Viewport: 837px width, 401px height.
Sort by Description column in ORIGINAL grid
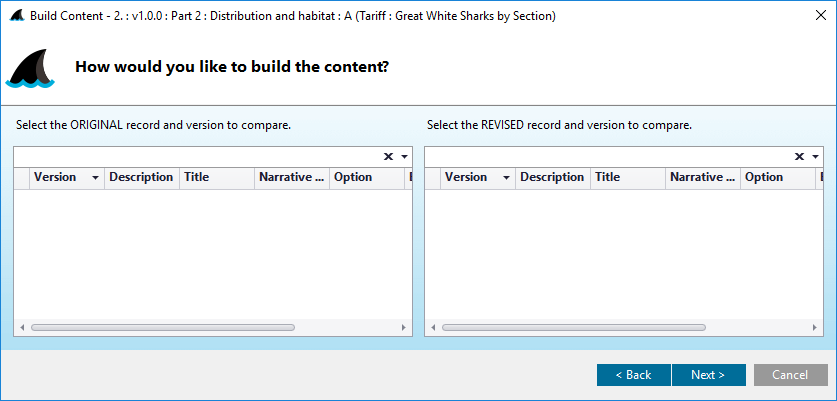(x=141, y=177)
